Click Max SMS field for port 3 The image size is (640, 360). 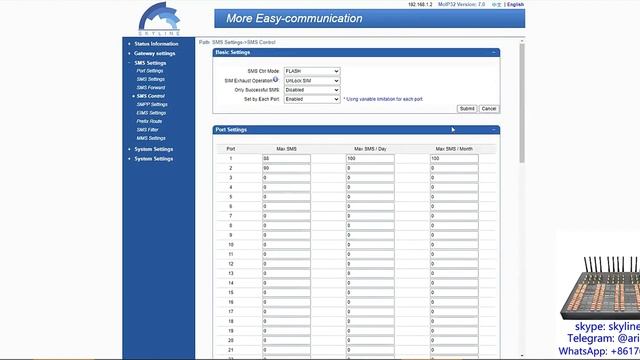pyautogui.click(x=286, y=178)
